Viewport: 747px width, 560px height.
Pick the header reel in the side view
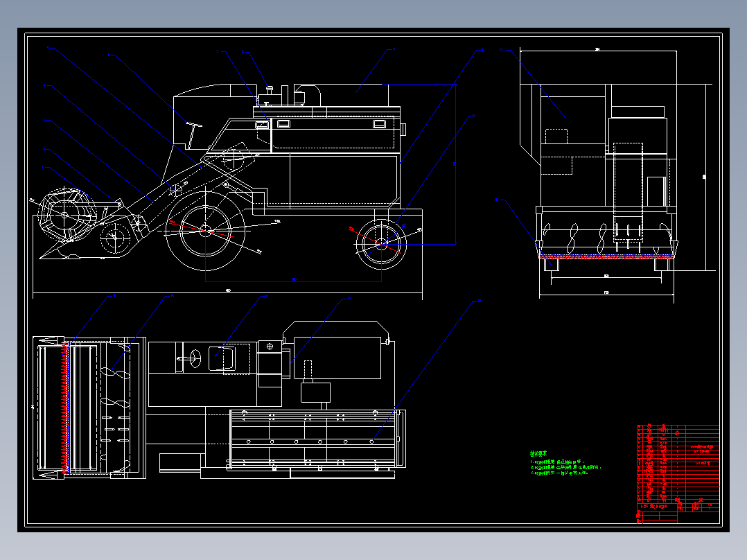tap(65, 215)
